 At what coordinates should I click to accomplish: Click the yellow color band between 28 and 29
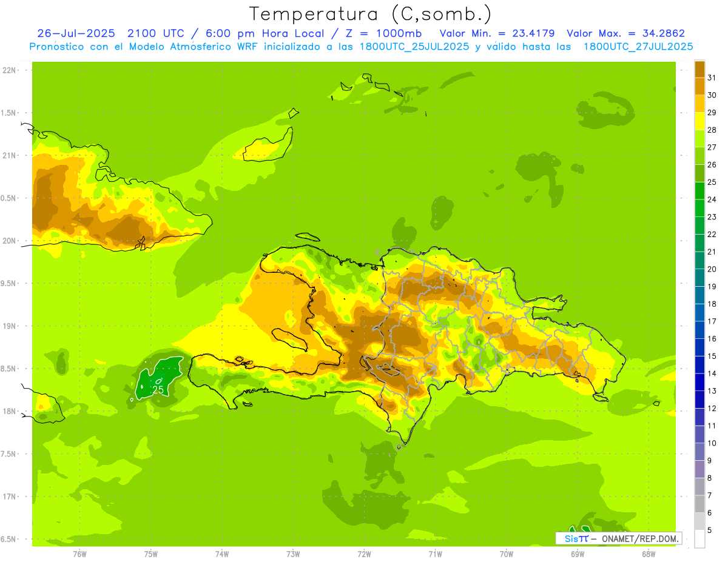point(699,121)
